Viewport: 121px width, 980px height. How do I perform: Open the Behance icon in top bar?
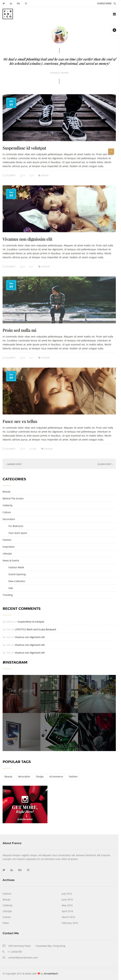18,3
